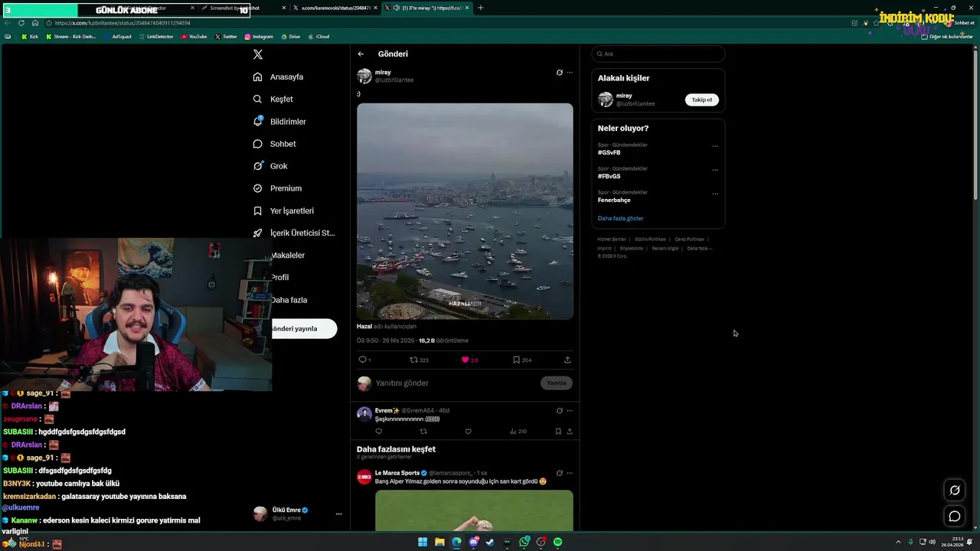Repost Evrem's comment

pos(423,432)
